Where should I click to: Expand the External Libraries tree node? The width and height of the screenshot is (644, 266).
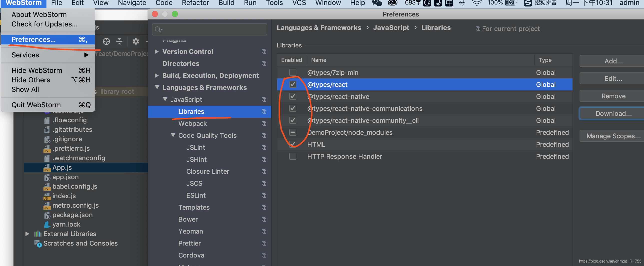[27, 234]
